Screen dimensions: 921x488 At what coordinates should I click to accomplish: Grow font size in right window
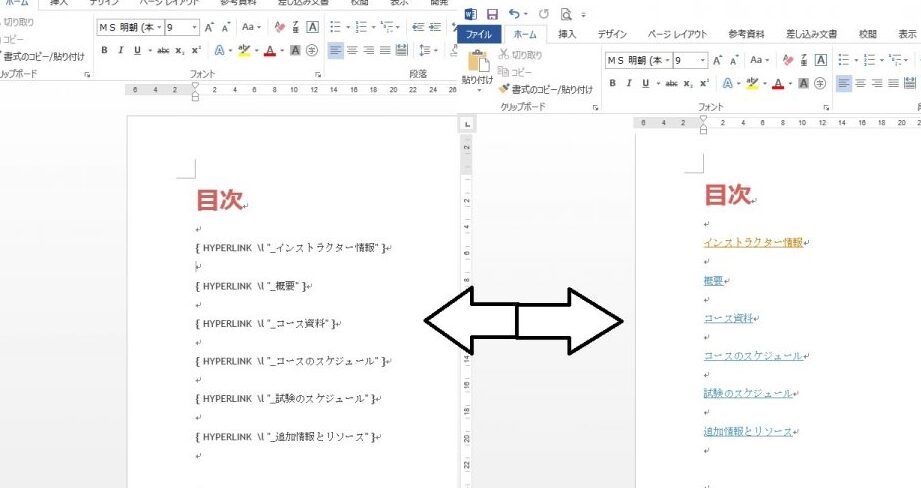(x=717, y=60)
